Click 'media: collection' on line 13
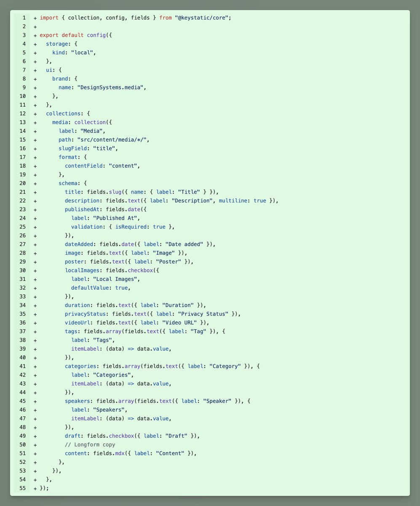The width and height of the screenshot is (420, 506). click(79, 122)
